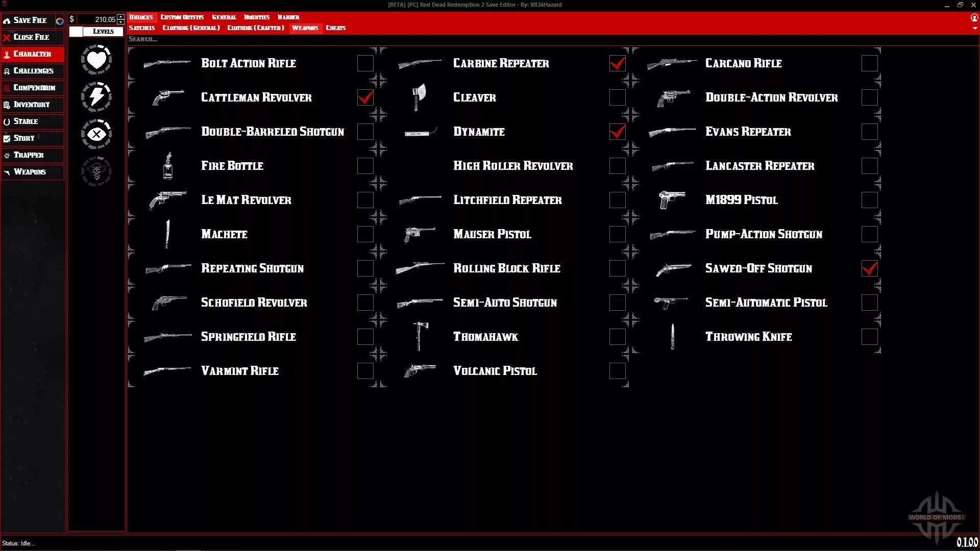This screenshot has width=980, height=551.
Task: Open the Clothing (Crafted) sub-tab
Action: [x=256, y=28]
